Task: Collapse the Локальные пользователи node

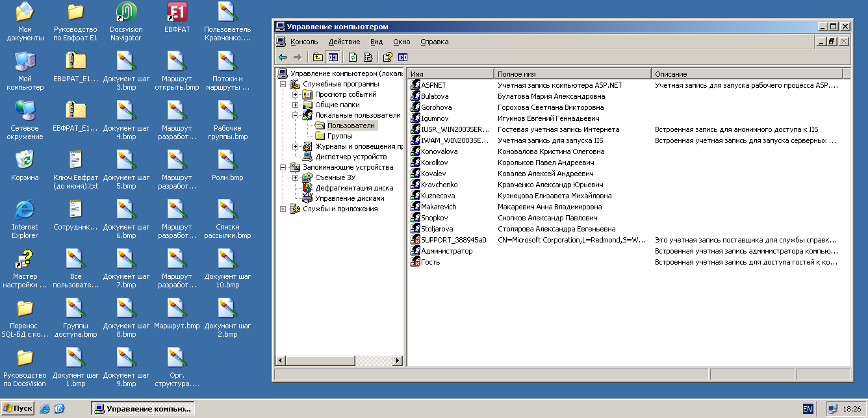Action: click(x=295, y=115)
